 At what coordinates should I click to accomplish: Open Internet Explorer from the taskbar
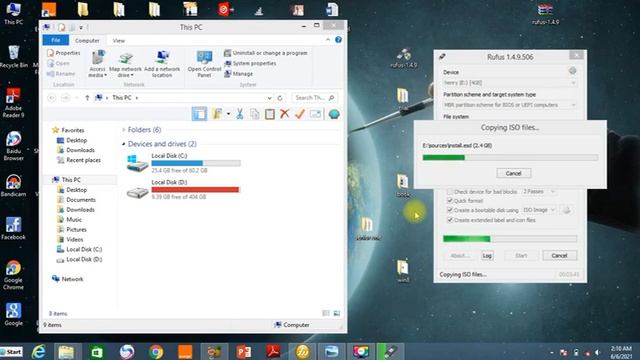pyautogui.click(x=38, y=352)
